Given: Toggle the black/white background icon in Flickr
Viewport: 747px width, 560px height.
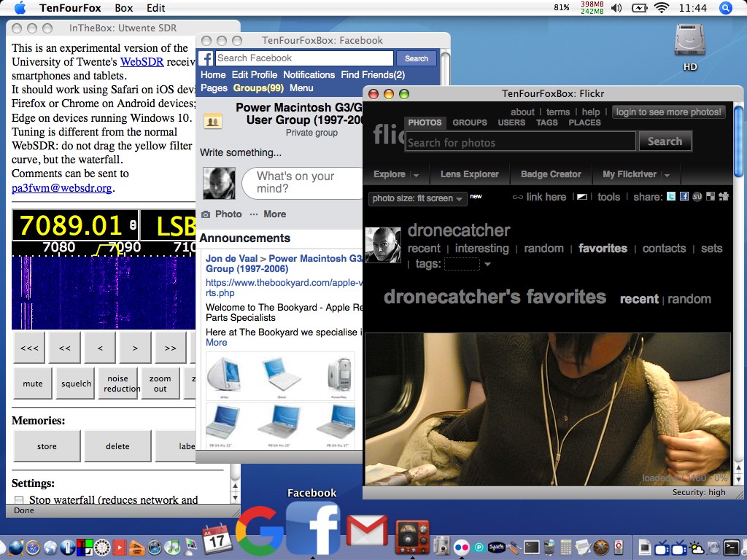Looking at the screenshot, I should tap(581, 197).
